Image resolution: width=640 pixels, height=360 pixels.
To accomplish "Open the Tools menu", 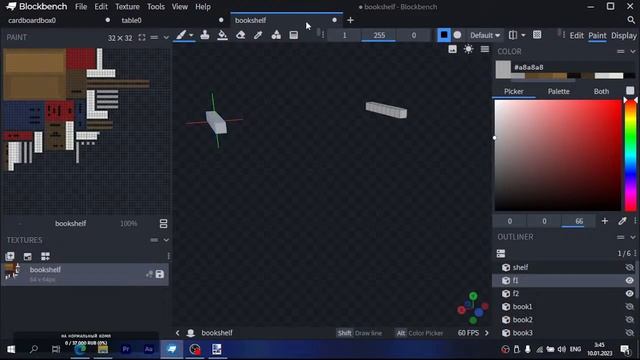I will pyautogui.click(x=156, y=7).
